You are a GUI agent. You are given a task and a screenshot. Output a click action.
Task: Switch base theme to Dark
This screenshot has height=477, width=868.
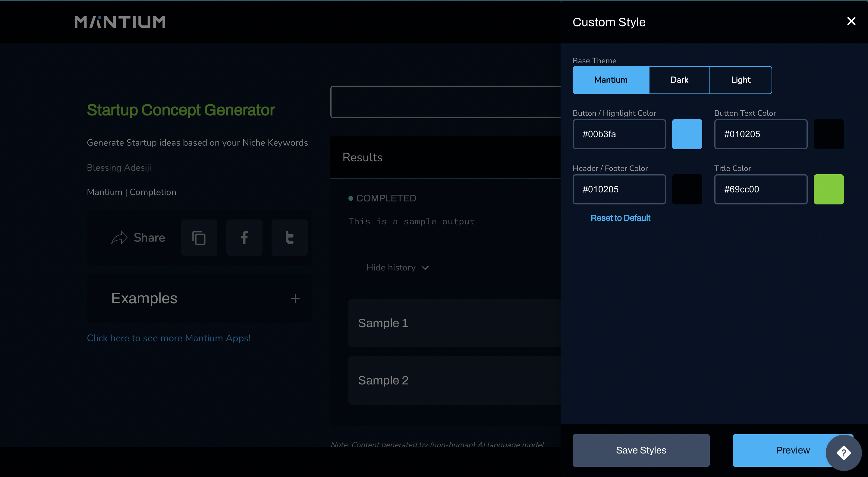point(679,80)
